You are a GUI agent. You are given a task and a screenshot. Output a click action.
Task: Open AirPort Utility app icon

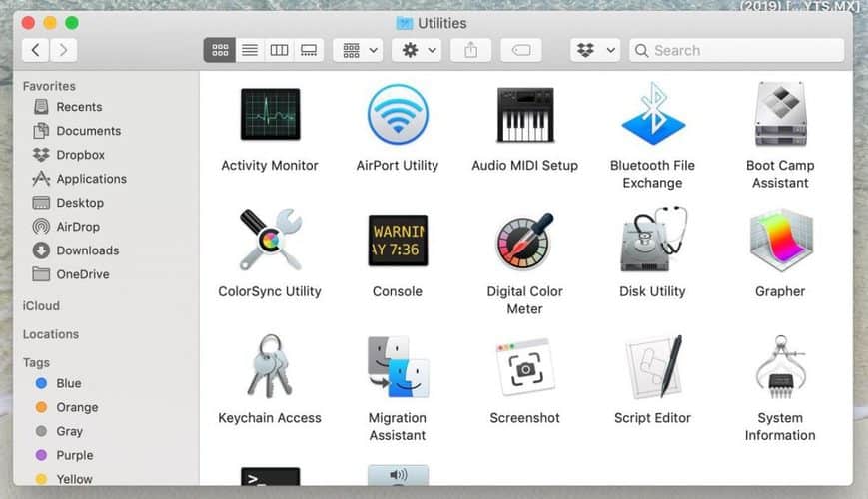(398, 114)
